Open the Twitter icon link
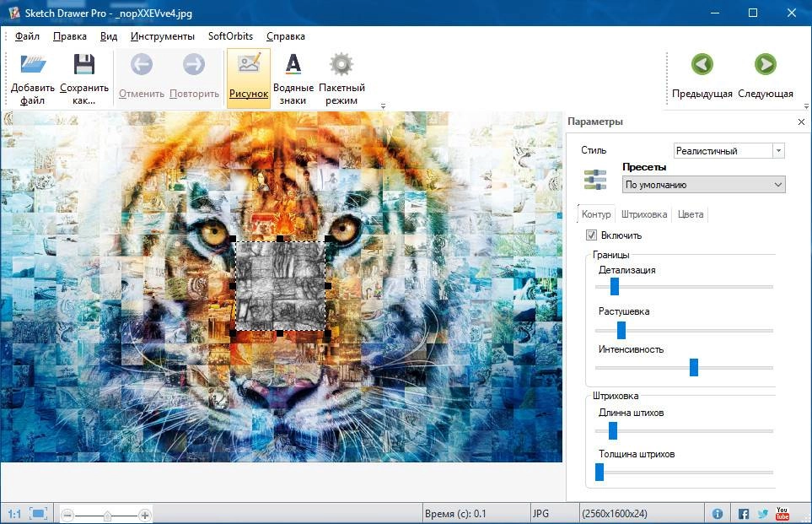The image size is (812, 524). [x=763, y=514]
